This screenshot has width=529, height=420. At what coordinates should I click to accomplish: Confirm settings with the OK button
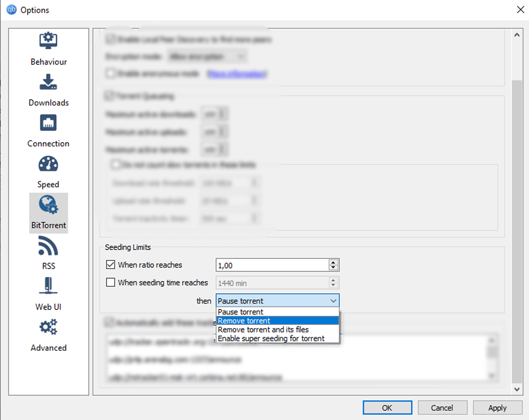coord(387,408)
